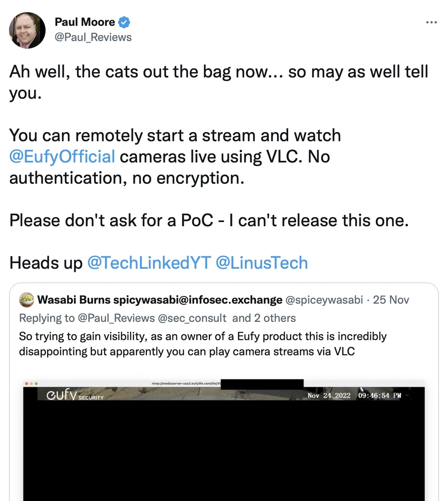448x501 pixels.
Task: Click the red window dot in screenshot
Action: pyautogui.click(x=27, y=384)
